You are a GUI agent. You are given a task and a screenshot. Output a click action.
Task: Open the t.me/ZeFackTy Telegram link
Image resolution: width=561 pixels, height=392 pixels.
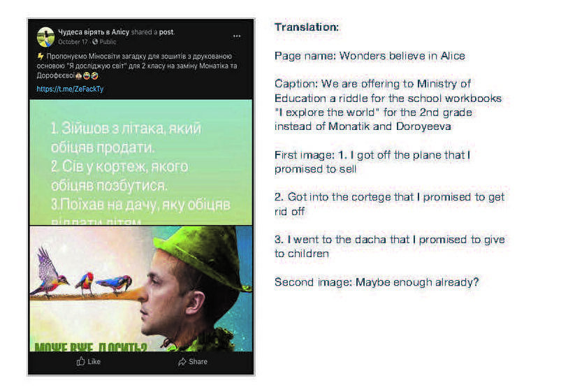click(x=70, y=89)
